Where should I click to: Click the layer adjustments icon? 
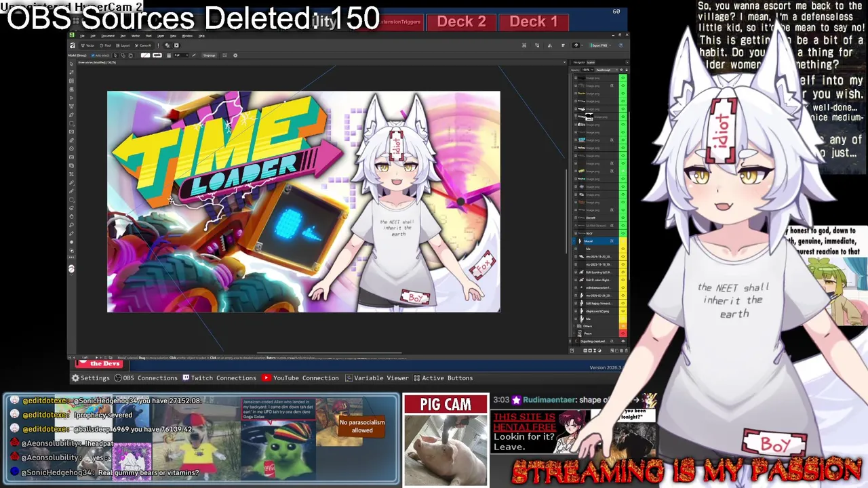click(599, 350)
